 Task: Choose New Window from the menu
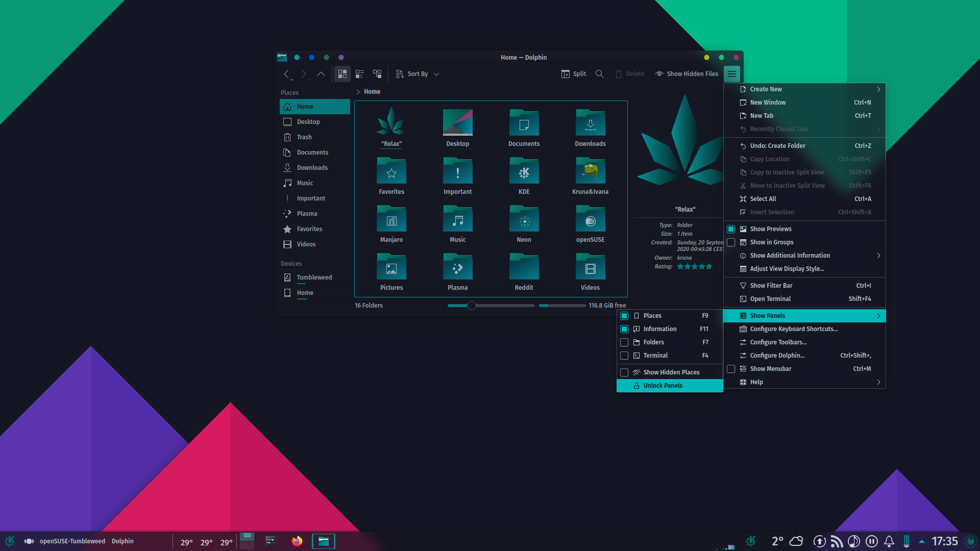(x=804, y=103)
